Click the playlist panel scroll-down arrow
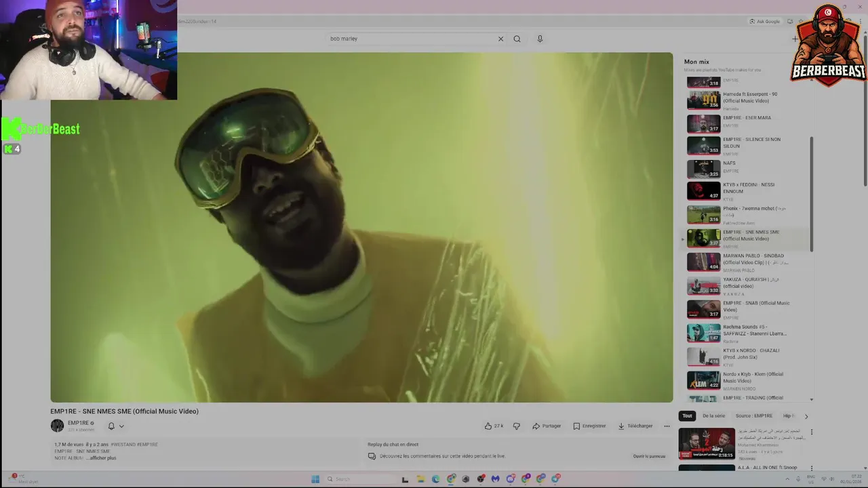 [x=812, y=400]
